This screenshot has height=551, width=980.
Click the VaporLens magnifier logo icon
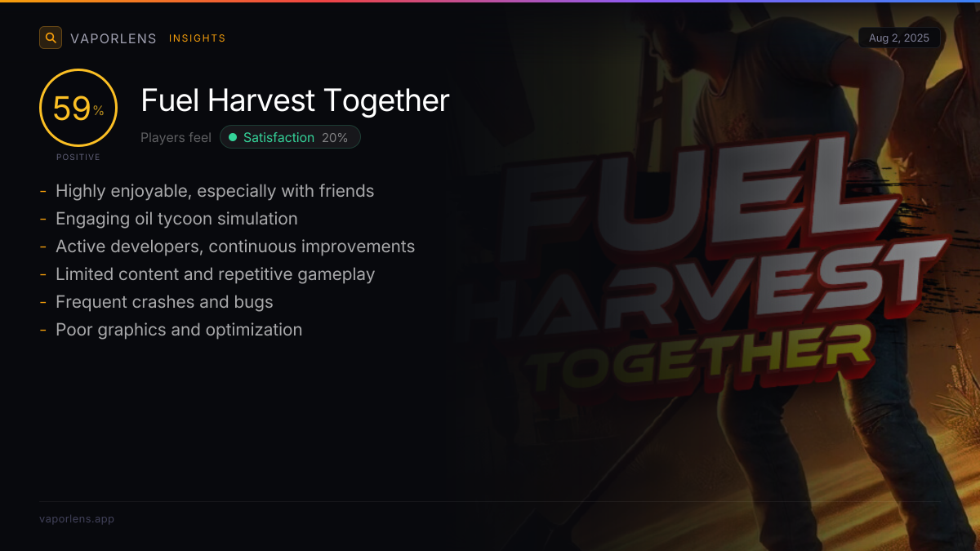tap(51, 38)
